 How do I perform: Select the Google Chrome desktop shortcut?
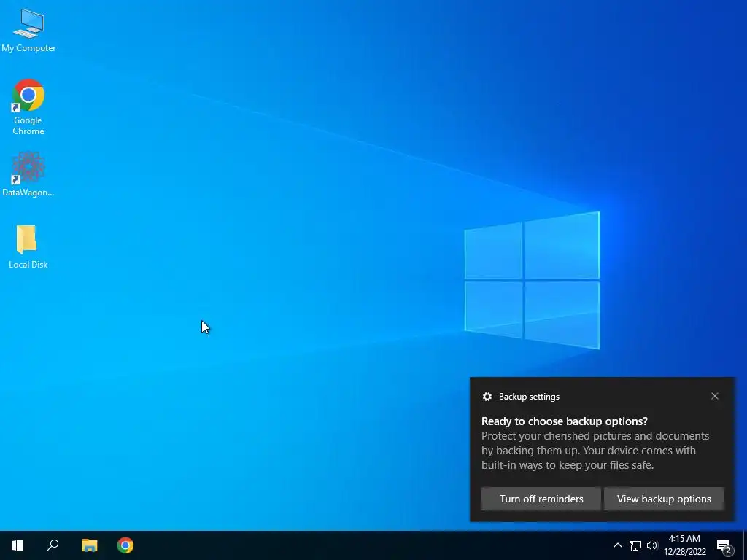click(28, 106)
